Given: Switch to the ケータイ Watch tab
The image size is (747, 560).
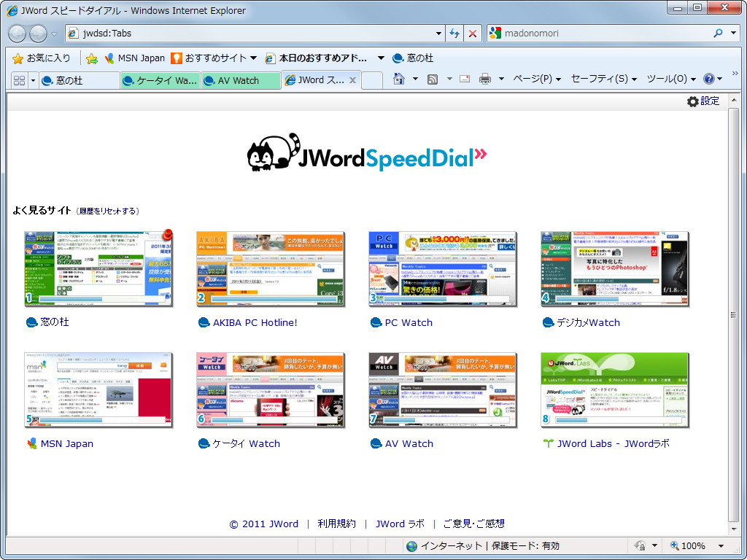Looking at the screenshot, I should coord(159,81).
